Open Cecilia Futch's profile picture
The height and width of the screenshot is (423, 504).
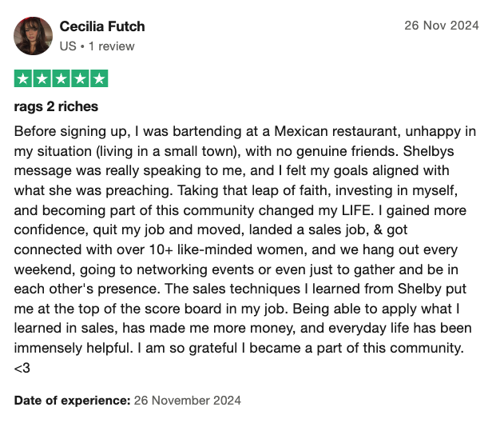click(33, 36)
